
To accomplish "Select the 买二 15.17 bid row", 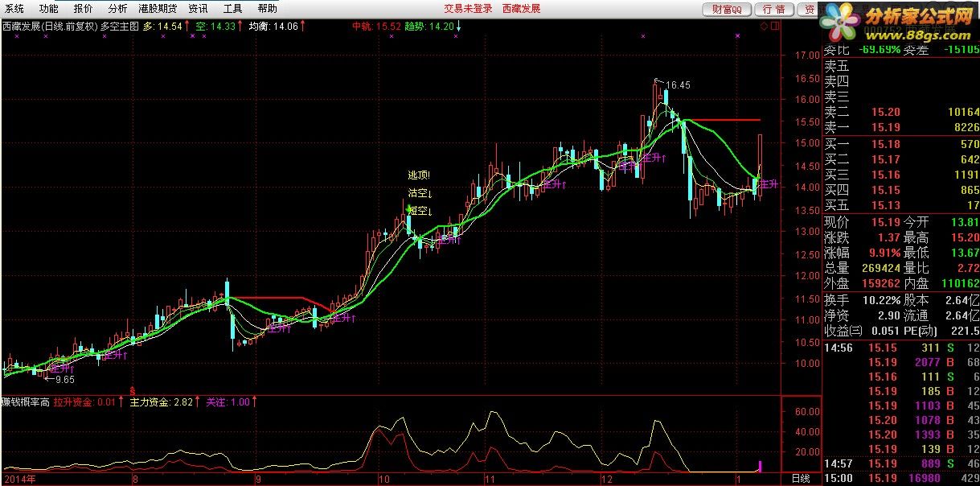I will pos(901,159).
